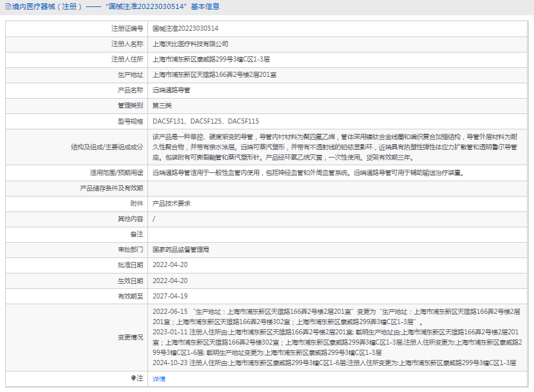Click the slash value in 其他内容 row
Viewport: 534px width, 392px height.
[154, 219]
